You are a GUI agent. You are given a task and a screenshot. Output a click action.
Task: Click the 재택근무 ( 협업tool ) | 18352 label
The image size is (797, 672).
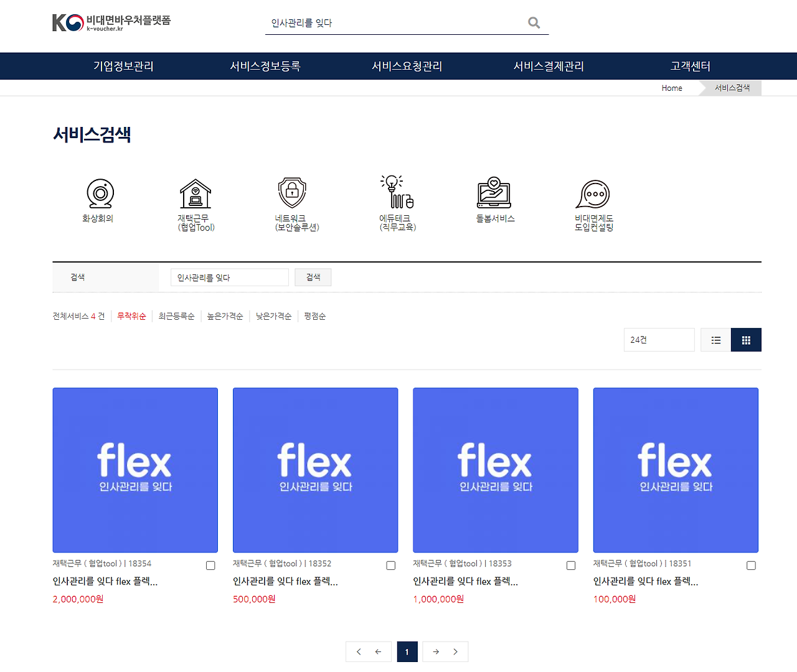(282, 564)
